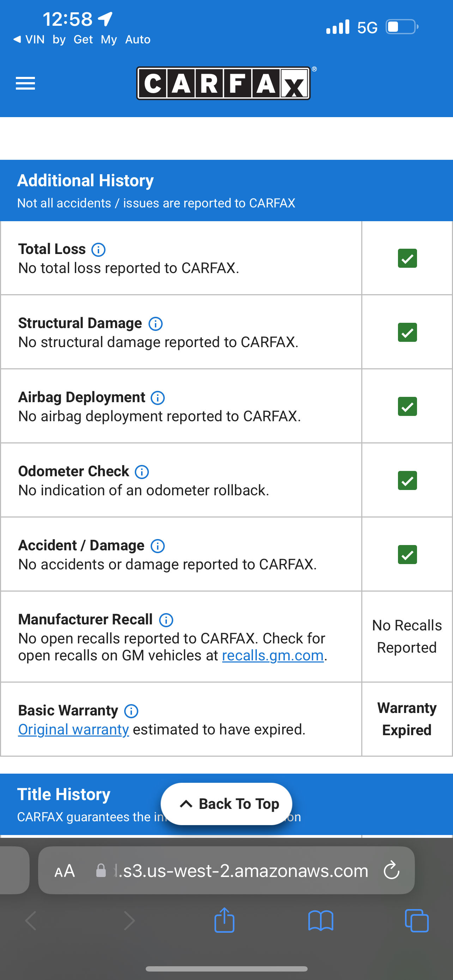Reload the page with refresh icon

(391, 870)
